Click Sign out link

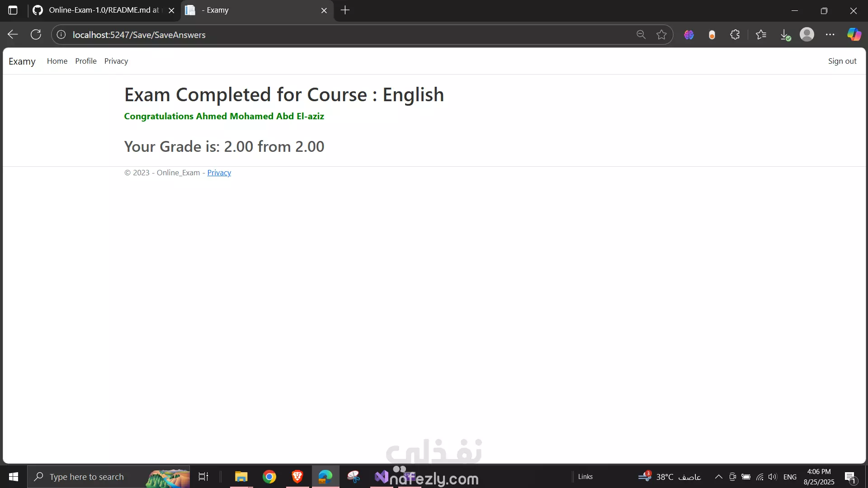(842, 61)
